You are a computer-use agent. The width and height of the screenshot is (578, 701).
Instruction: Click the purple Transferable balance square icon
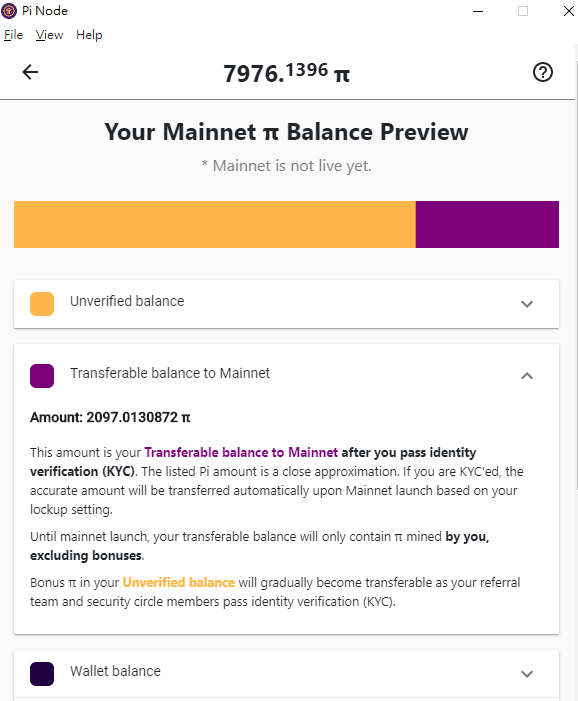click(42, 376)
